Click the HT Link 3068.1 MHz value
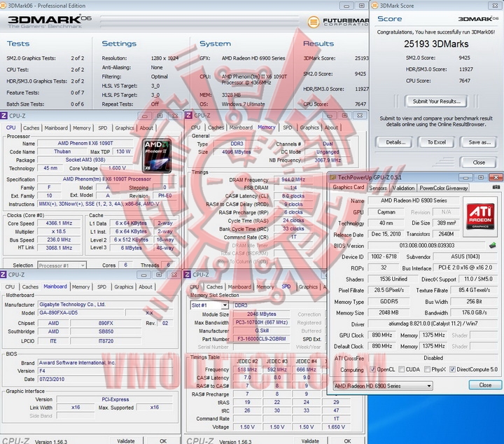This screenshot has width=504, height=444. pos(59,248)
